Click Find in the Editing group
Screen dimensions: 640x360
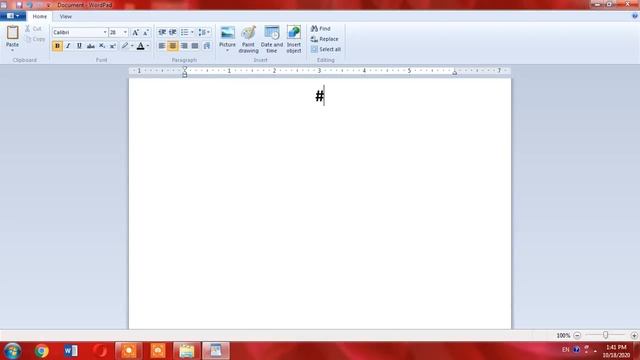pyautogui.click(x=321, y=29)
